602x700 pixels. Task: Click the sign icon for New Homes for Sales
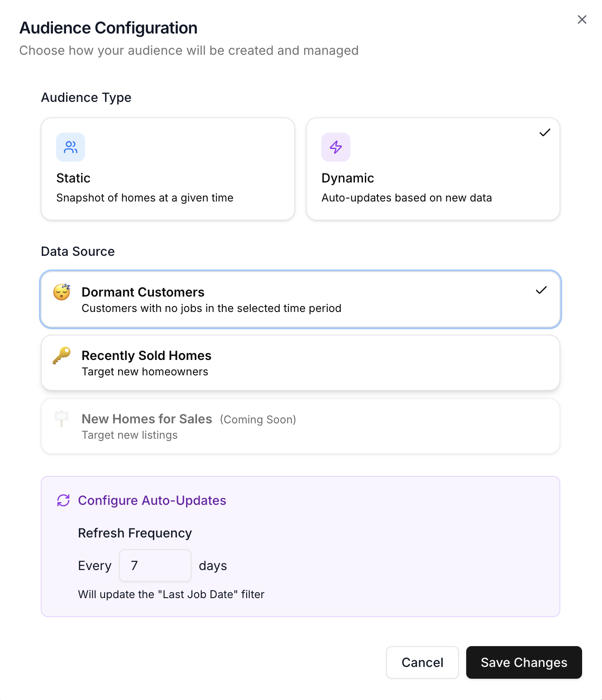pos(61,419)
